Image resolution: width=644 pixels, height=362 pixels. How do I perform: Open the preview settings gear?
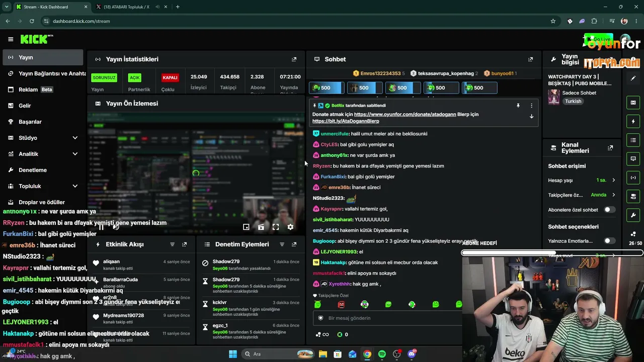[x=290, y=227]
